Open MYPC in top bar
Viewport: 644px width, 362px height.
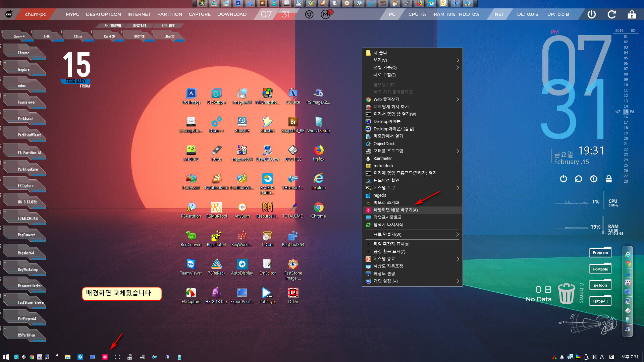click(72, 14)
